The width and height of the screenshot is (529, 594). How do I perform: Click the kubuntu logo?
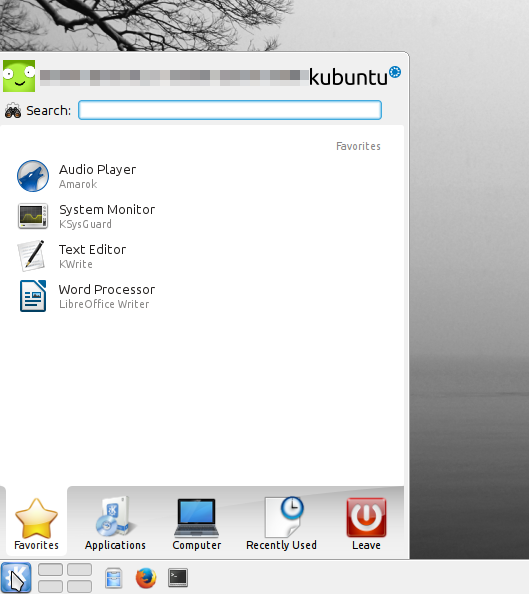(x=355, y=76)
